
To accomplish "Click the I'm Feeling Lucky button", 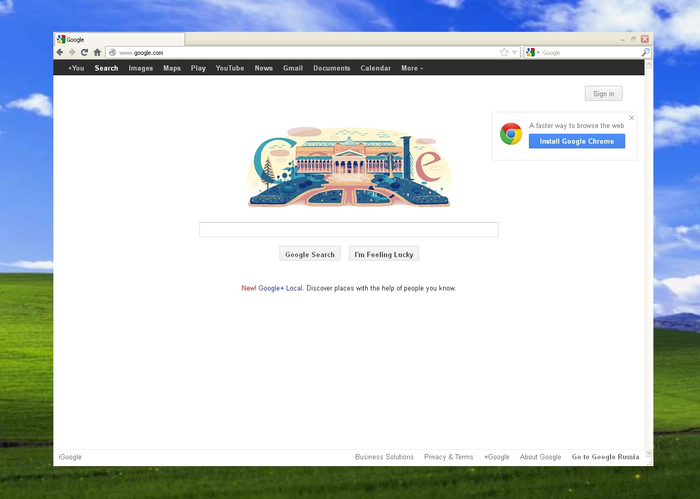I will pos(384,254).
